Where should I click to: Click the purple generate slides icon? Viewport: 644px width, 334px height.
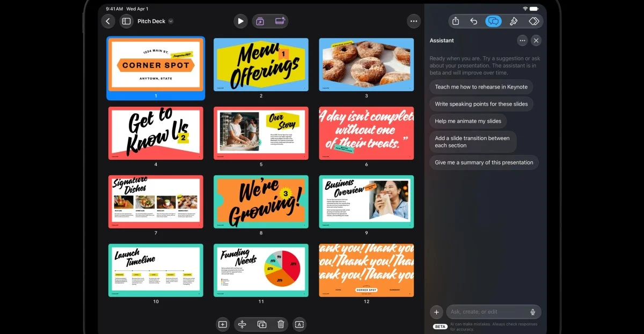click(260, 21)
